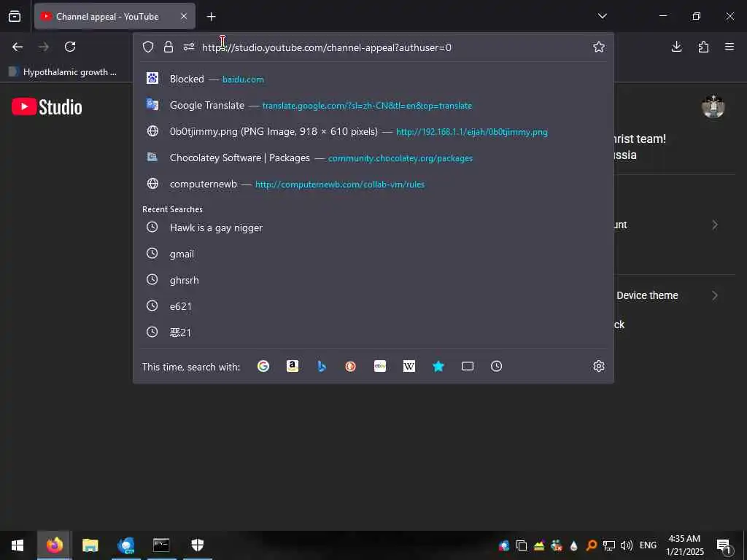Select recent search e621
This screenshot has width=747, height=560.
pyautogui.click(x=373, y=306)
